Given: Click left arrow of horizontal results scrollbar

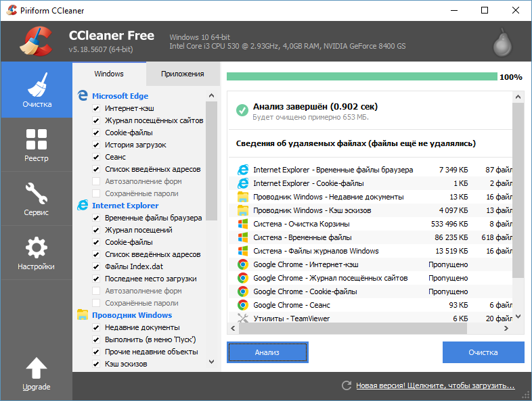Looking at the screenshot, I should pos(233,328).
